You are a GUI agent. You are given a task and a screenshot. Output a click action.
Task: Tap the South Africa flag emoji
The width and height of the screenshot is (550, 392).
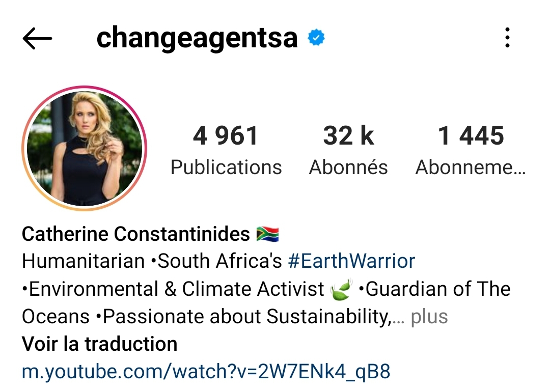coord(268,234)
